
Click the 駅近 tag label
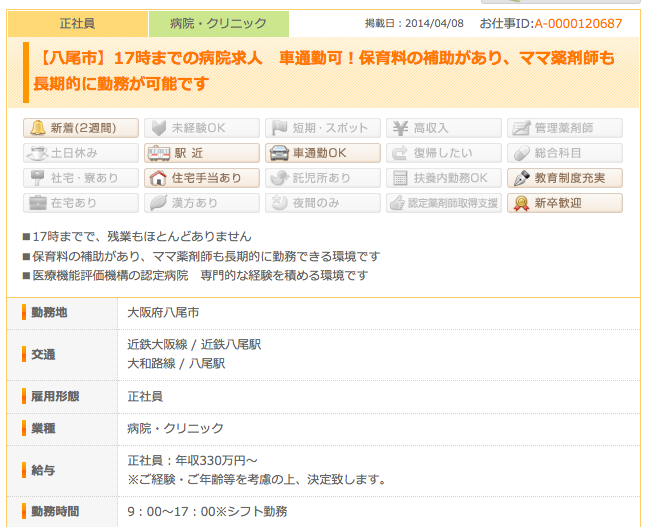tap(189, 153)
